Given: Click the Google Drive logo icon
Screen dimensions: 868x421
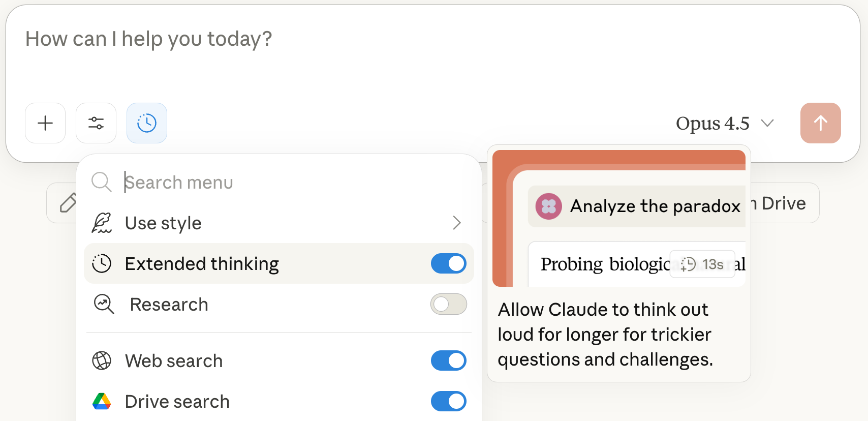Looking at the screenshot, I should click(102, 401).
